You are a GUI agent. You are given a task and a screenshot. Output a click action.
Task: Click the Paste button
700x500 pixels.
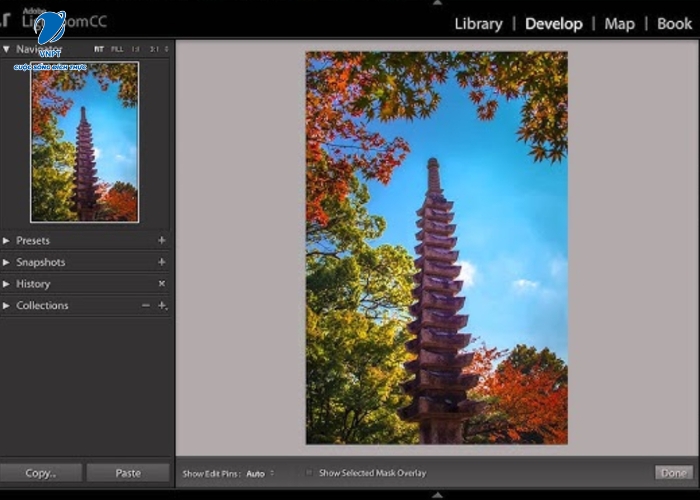coord(128,473)
